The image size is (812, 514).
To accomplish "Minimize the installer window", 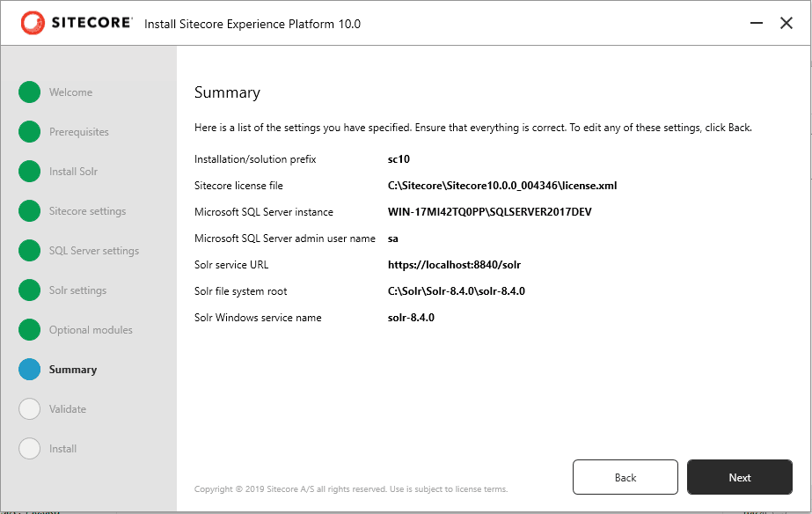I will 756,23.
